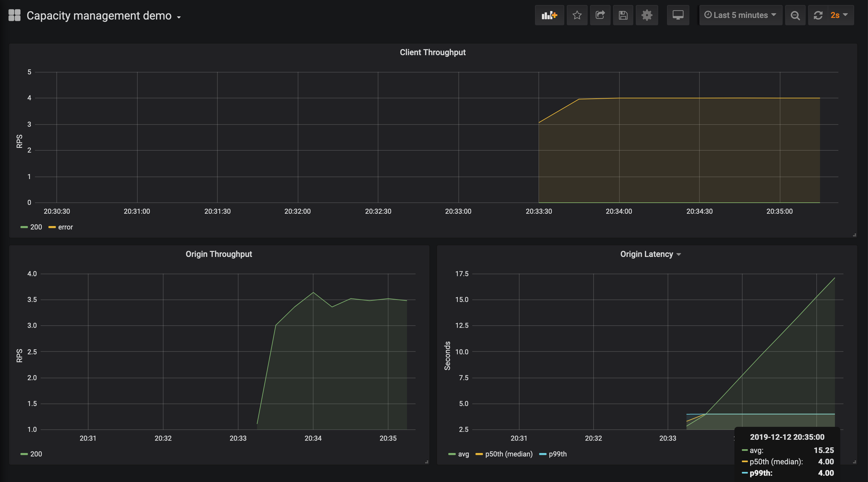Open dashboard settings gear
The height and width of the screenshot is (482, 868).
pyautogui.click(x=647, y=15)
